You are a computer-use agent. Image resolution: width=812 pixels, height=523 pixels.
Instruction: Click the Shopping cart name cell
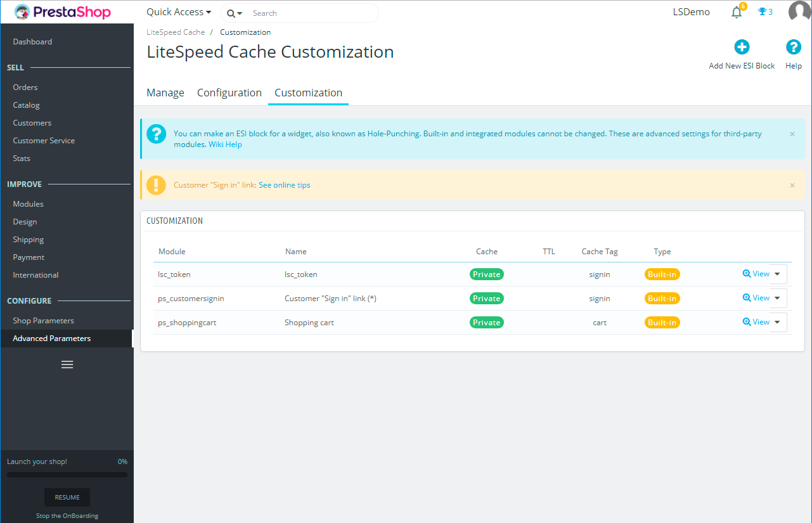pyautogui.click(x=309, y=323)
